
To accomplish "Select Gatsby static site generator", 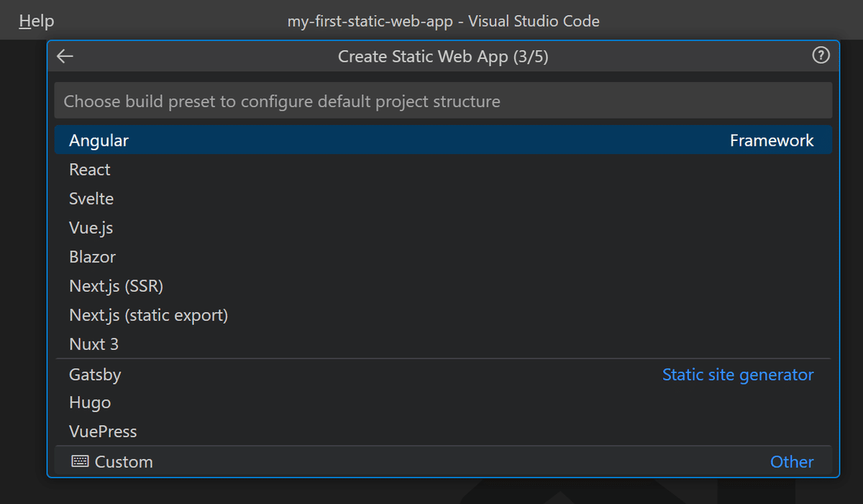I will pyautogui.click(x=95, y=375).
